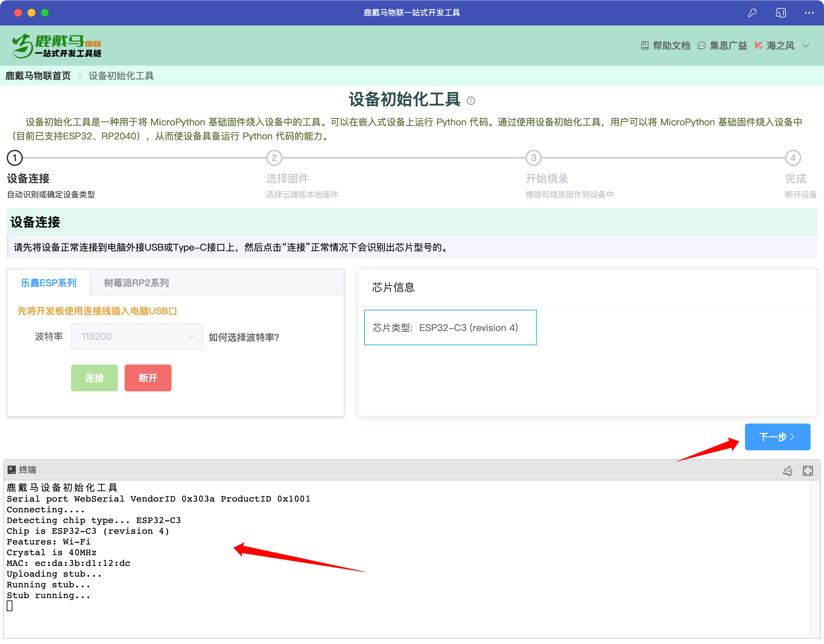824x644 pixels.
Task: Toggle terminal fullscreen icon
Action: pyautogui.click(x=807, y=470)
